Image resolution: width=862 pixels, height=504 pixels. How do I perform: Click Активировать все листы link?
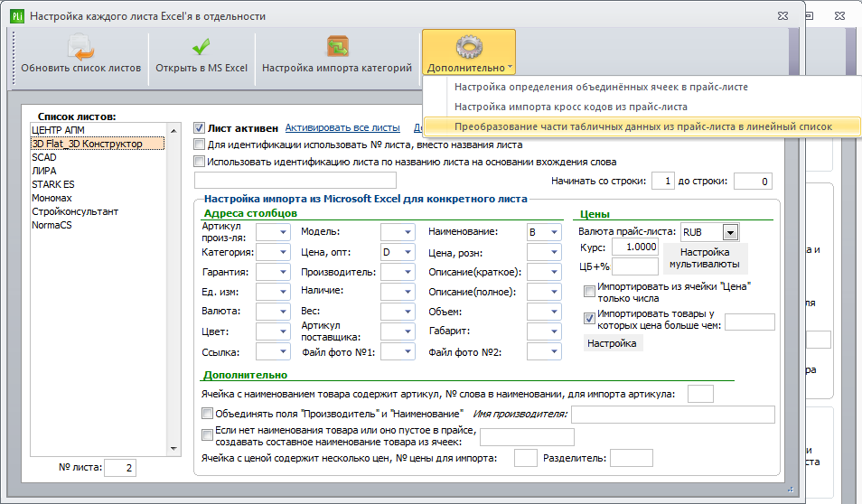tap(342, 127)
